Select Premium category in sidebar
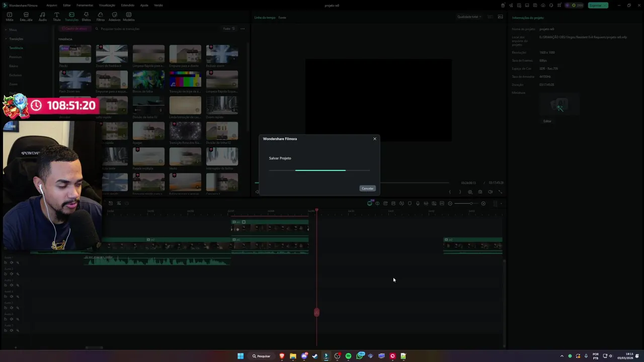This screenshot has width=644, height=362. coord(15,57)
